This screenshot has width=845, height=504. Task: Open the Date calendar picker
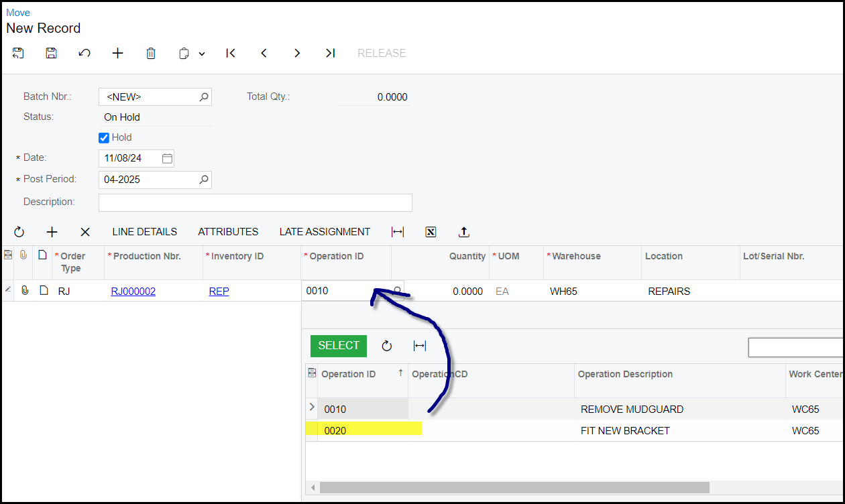[167, 159]
